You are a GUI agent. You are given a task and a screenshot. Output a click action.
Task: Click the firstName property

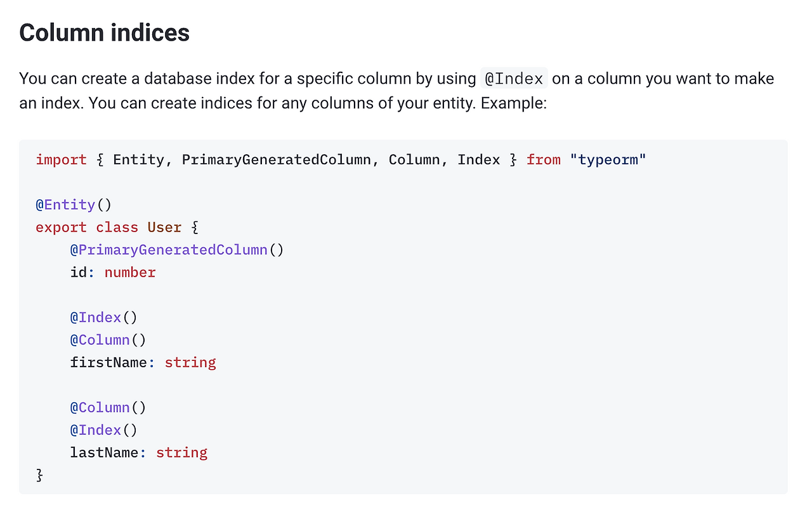pos(108,363)
